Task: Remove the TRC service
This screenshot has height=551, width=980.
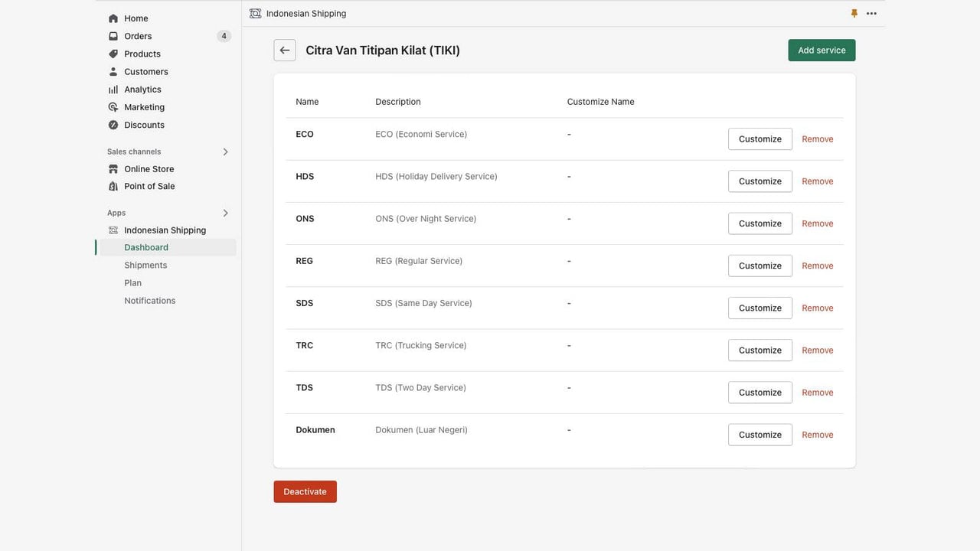Action: coord(818,350)
